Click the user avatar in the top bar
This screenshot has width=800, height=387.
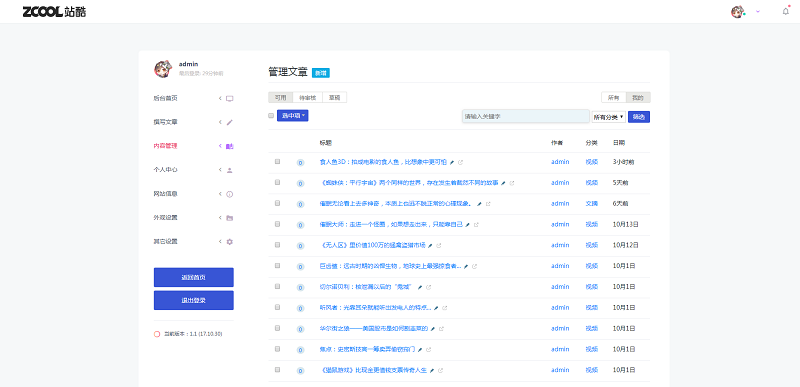tap(737, 12)
